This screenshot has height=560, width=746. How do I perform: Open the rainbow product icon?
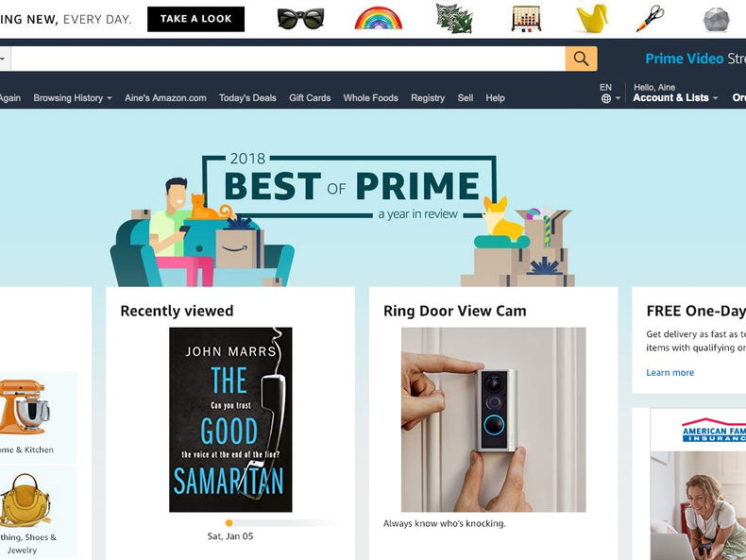coord(379,18)
